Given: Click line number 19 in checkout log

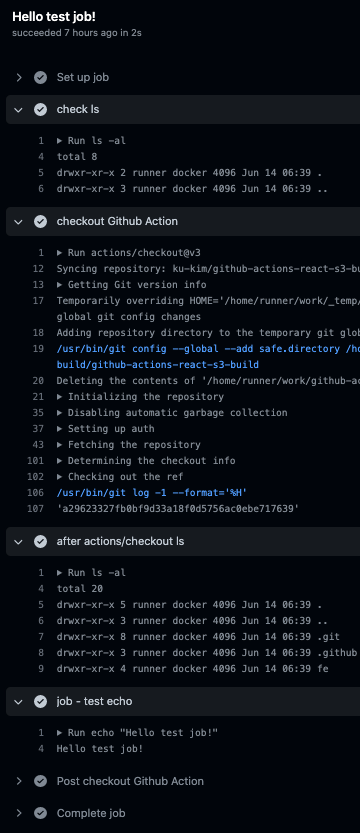Looking at the screenshot, I should tap(38, 348).
